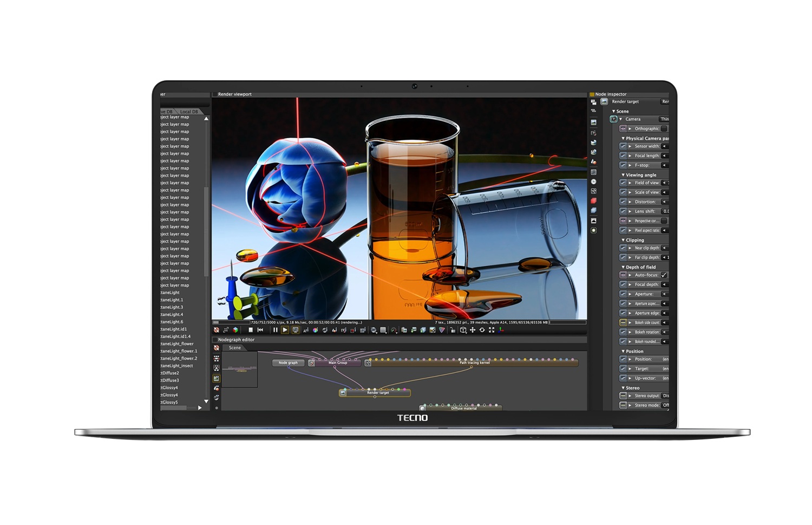Uncheck the Auto-focus checkbox
This screenshot has width=812, height=525.
point(664,275)
